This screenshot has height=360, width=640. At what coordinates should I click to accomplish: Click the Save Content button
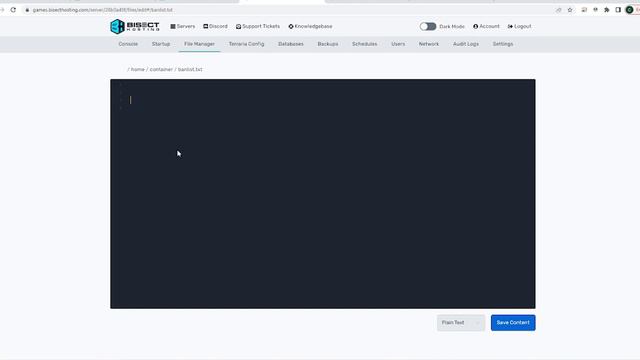click(513, 322)
